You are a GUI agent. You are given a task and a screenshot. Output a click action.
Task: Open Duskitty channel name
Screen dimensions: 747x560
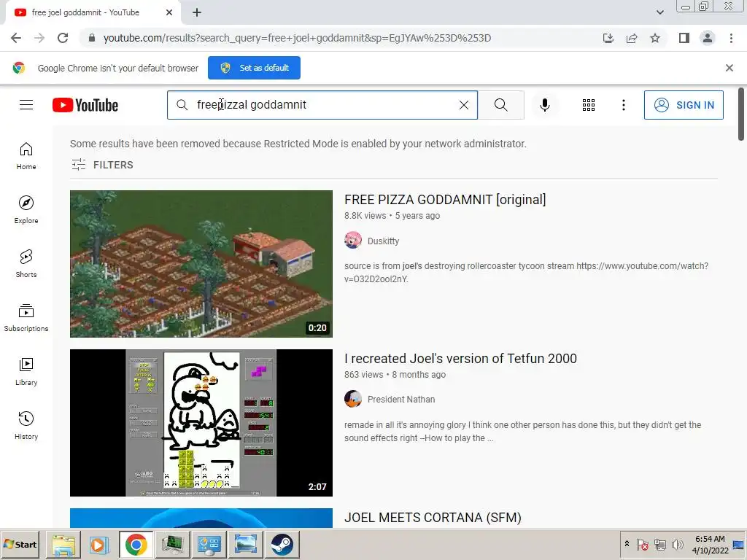point(383,241)
